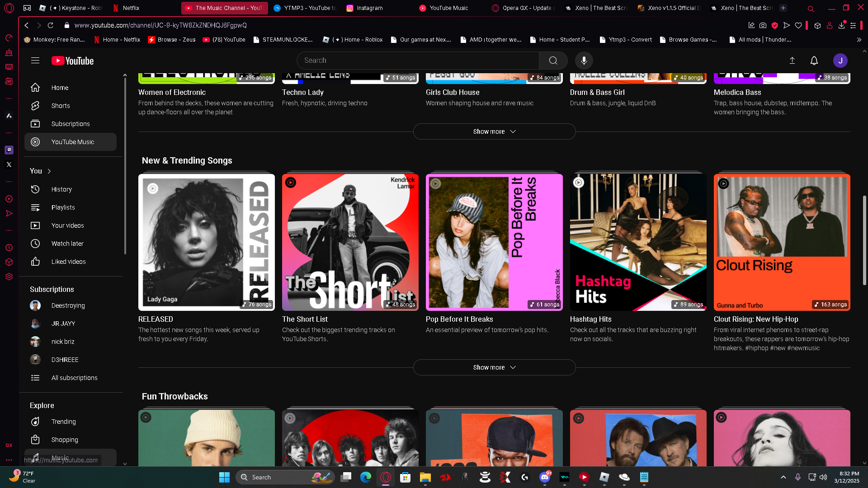Open Shopping under Explore
868x488 pixels.
tap(71, 440)
